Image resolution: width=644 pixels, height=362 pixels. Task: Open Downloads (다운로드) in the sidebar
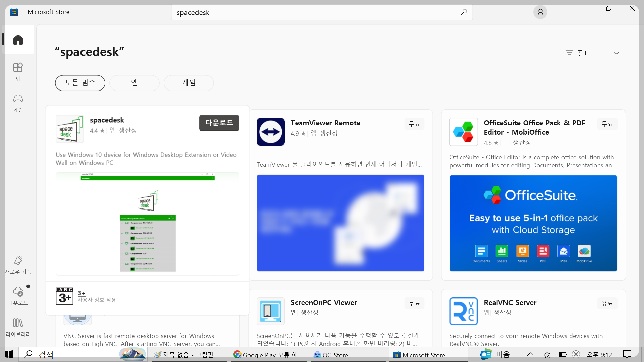[x=18, y=296]
